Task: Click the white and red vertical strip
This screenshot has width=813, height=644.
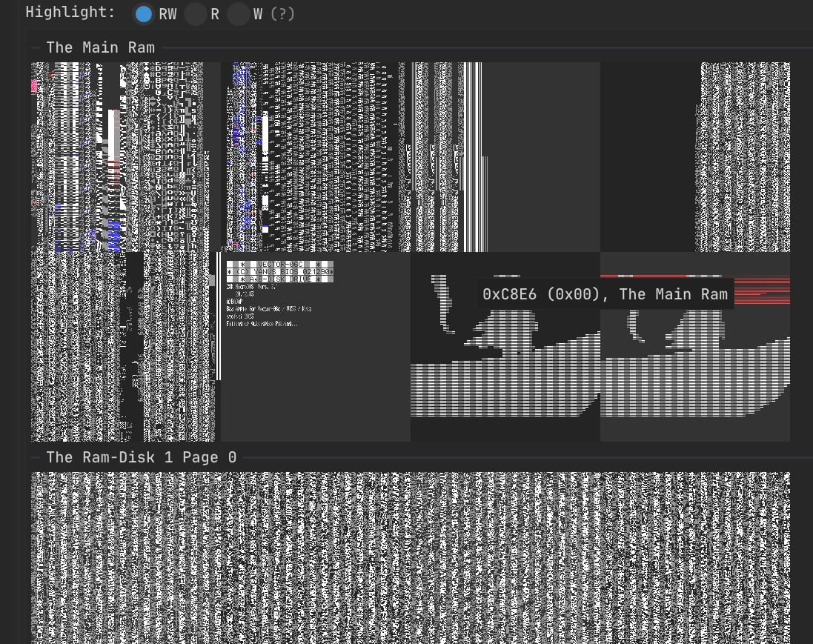Action: click(x=113, y=141)
